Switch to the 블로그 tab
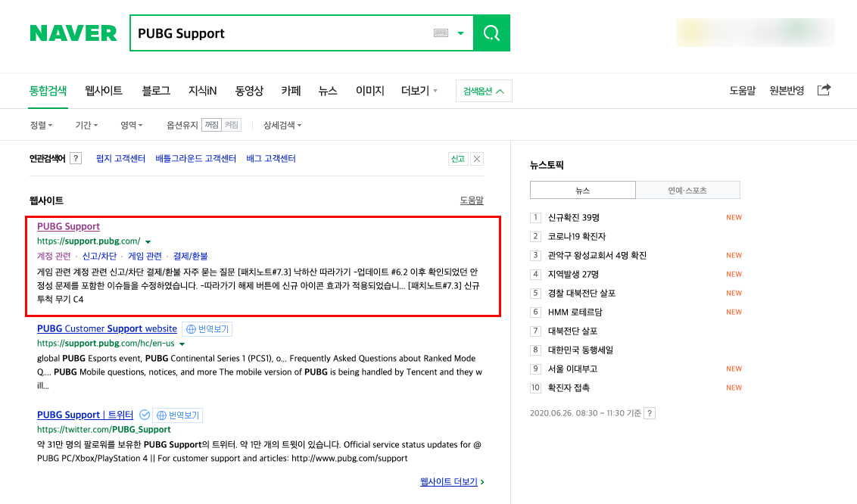The width and height of the screenshot is (857, 504). point(156,91)
